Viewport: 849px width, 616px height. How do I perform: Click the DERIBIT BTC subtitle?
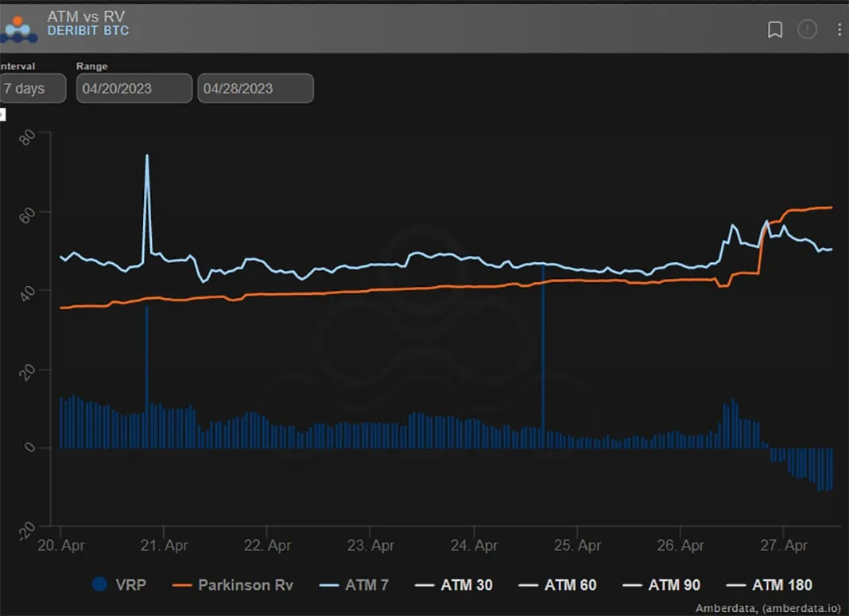87,31
